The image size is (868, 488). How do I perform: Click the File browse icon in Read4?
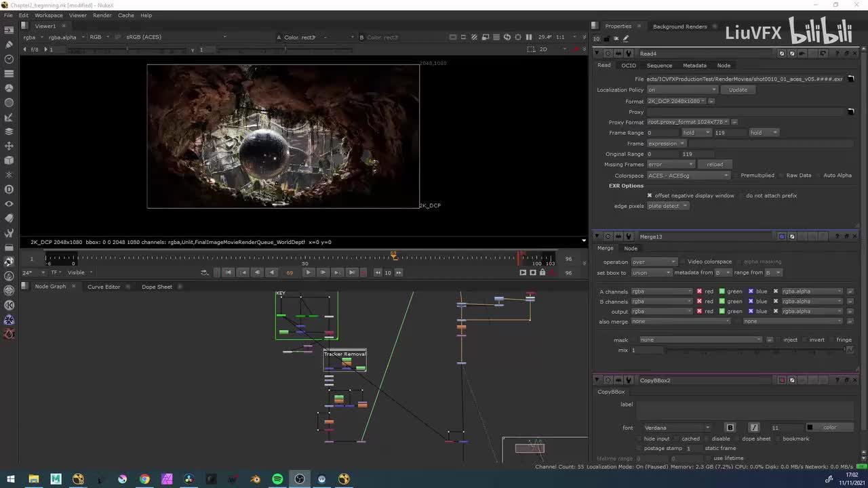851,79
